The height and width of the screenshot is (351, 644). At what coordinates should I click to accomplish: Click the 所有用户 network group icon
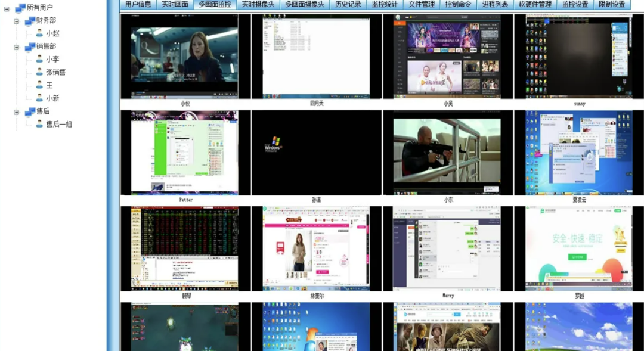[x=20, y=7]
